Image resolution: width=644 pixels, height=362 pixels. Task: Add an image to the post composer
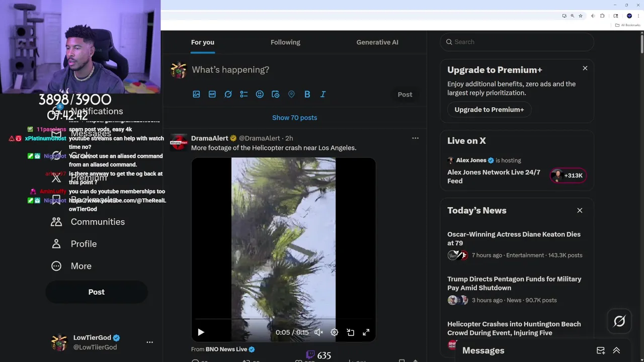(196, 94)
